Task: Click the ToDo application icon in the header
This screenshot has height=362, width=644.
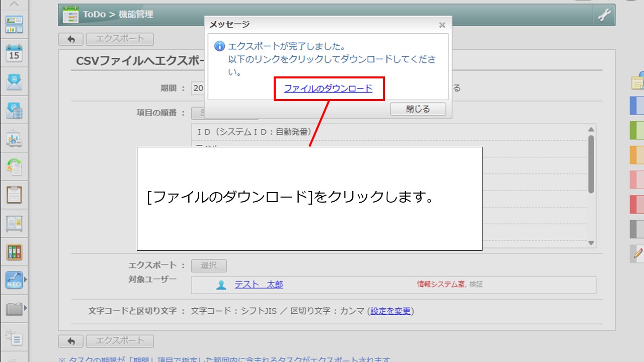Action: 70,15
